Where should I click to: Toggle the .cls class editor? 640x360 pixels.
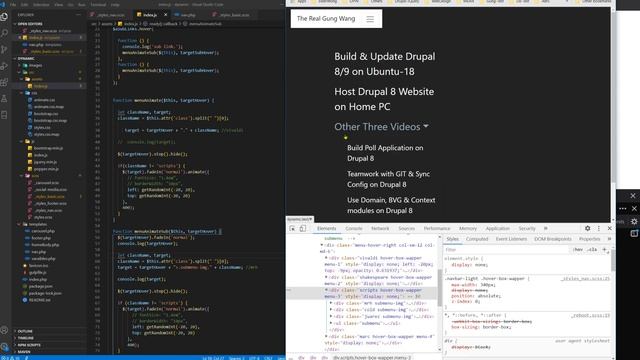[592, 249]
